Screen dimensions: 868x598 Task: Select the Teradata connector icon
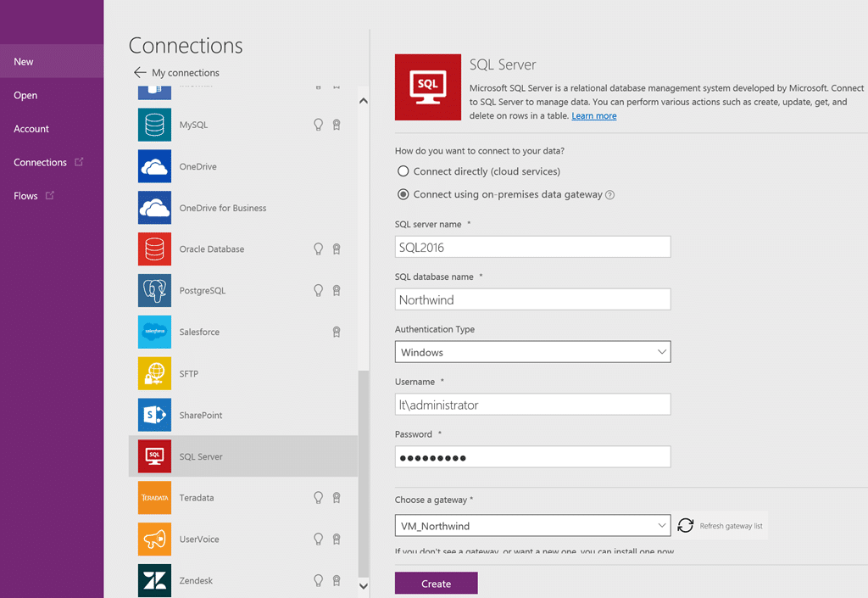coord(154,498)
